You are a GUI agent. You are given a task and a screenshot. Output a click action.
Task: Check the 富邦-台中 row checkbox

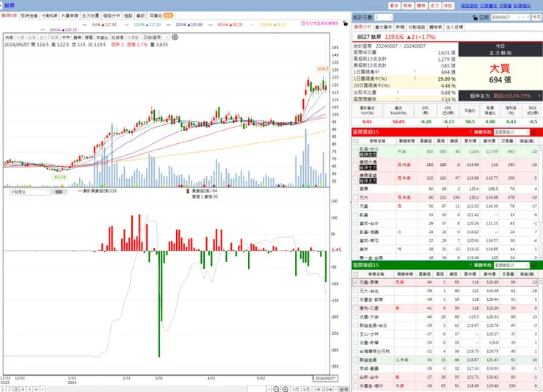click(355, 223)
